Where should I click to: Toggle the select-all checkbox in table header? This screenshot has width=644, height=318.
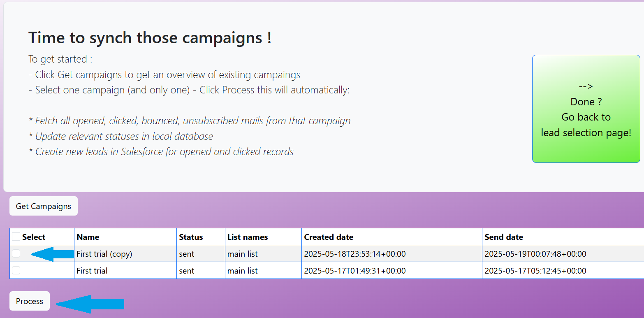point(16,237)
